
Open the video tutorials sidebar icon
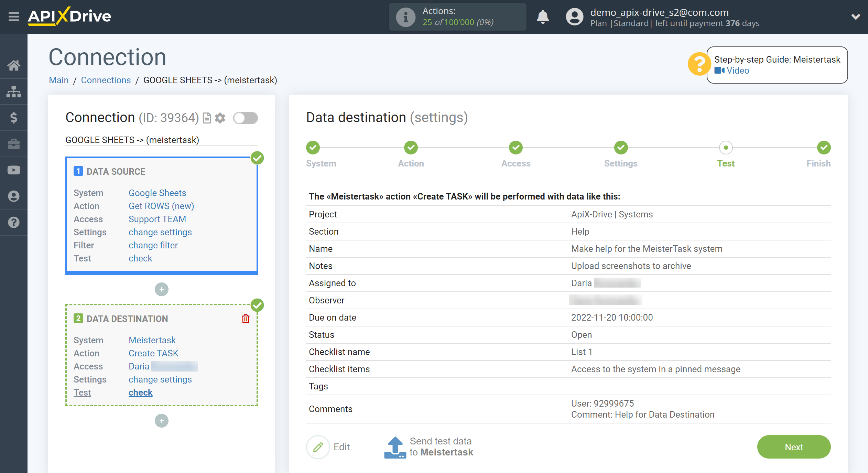[x=14, y=170]
